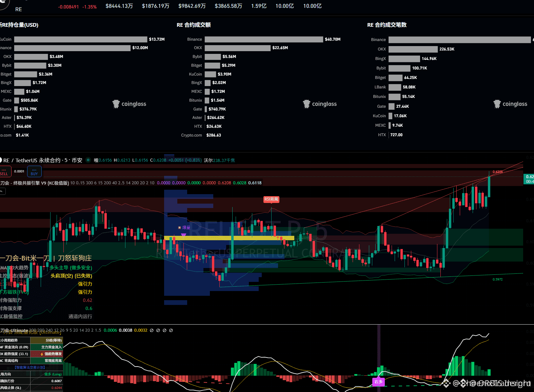
Task: Click the green market status dot
Action: pyautogui.click(x=88, y=160)
